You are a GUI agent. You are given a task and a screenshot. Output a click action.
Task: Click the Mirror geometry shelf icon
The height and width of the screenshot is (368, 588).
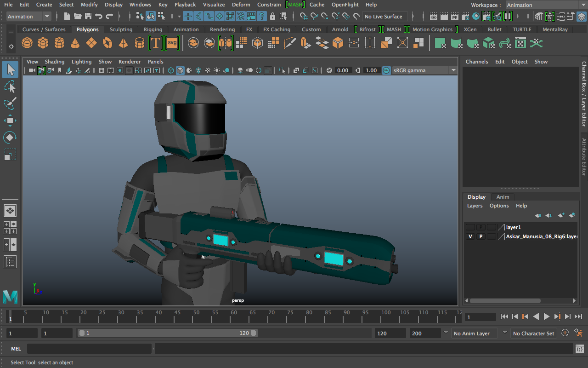(x=225, y=43)
